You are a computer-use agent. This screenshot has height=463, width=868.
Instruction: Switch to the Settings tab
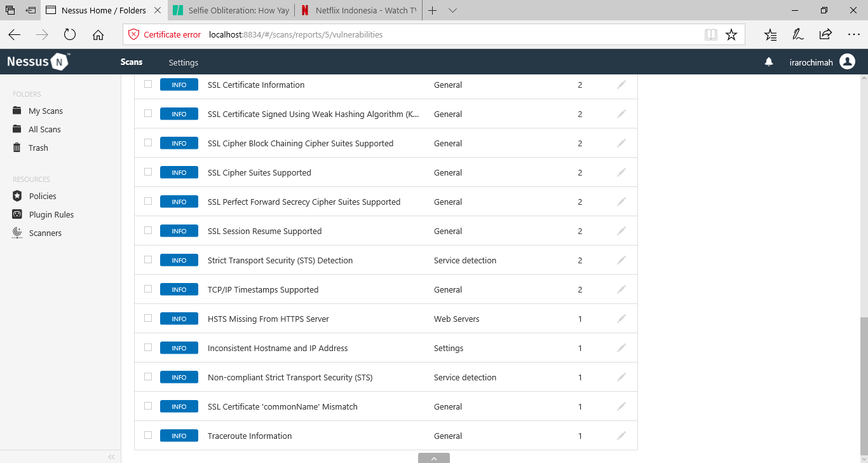point(183,62)
